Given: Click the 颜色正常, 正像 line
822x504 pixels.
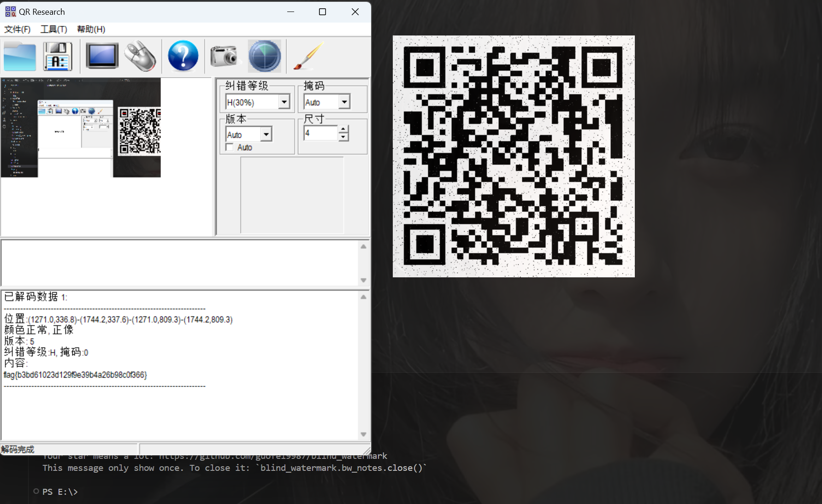Looking at the screenshot, I should tap(39, 330).
